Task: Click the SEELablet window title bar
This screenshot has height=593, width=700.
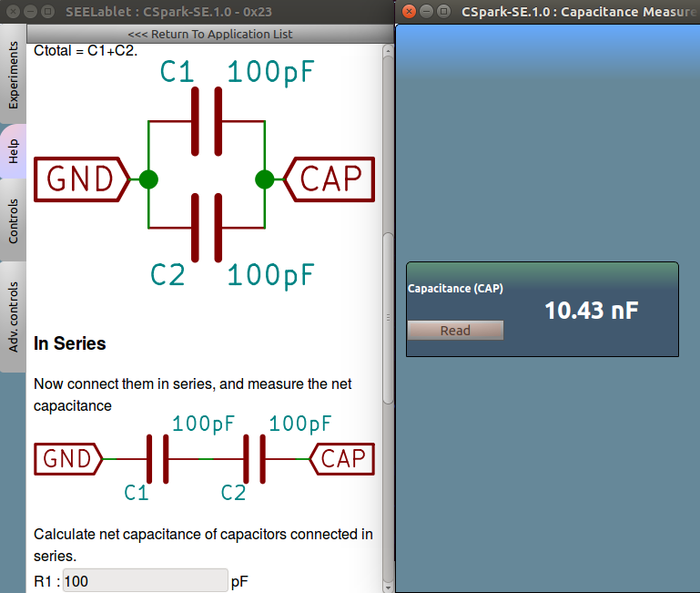Action: point(197,12)
